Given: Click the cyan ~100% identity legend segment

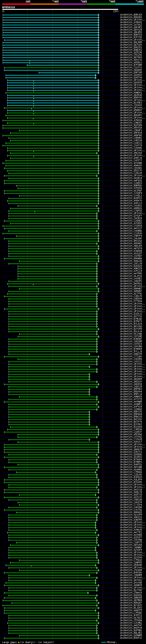Looking at the screenshot, I should point(130,4).
